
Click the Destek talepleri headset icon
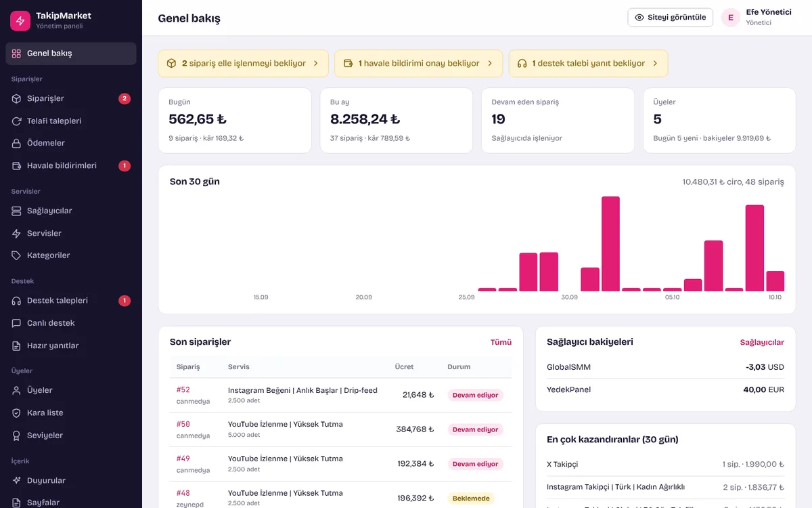click(16, 301)
